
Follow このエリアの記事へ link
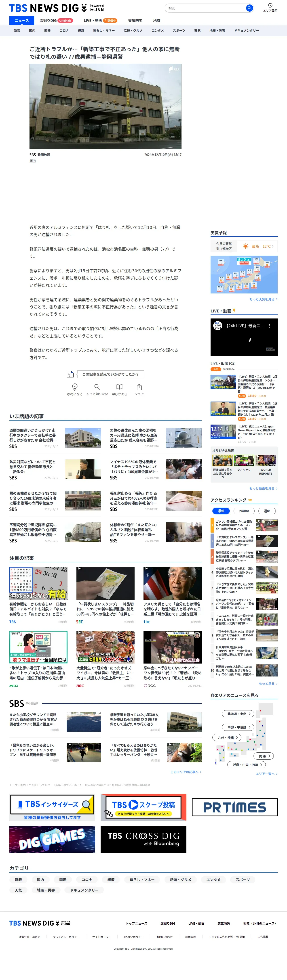point(186,772)
